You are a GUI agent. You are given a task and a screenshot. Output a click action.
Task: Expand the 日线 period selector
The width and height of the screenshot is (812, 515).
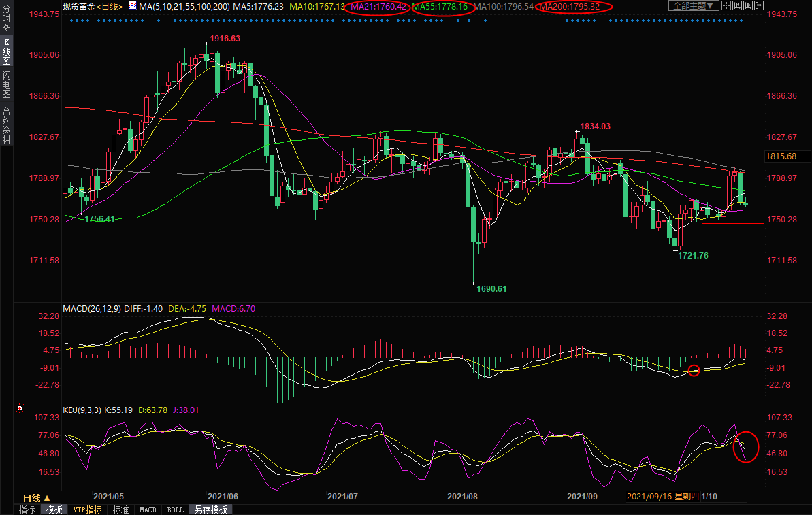click(x=36, y=497)
